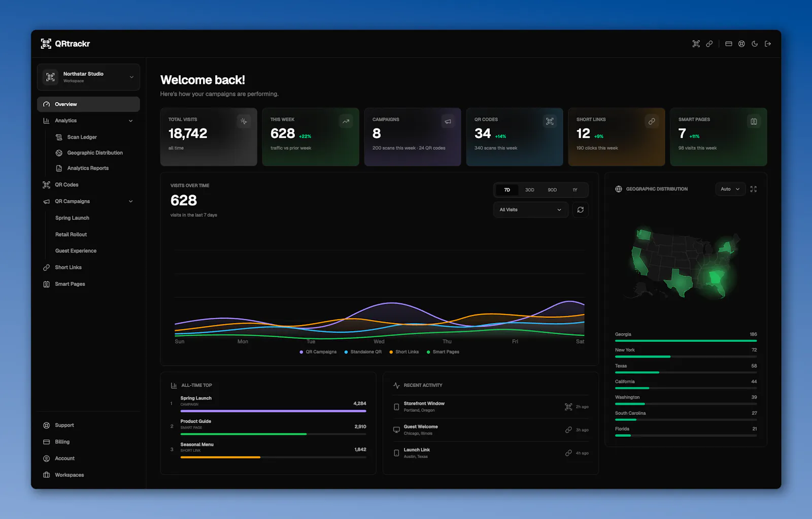Select the 1Y time range
This screenshot has height=519, width=812.
tap(575, 190)
